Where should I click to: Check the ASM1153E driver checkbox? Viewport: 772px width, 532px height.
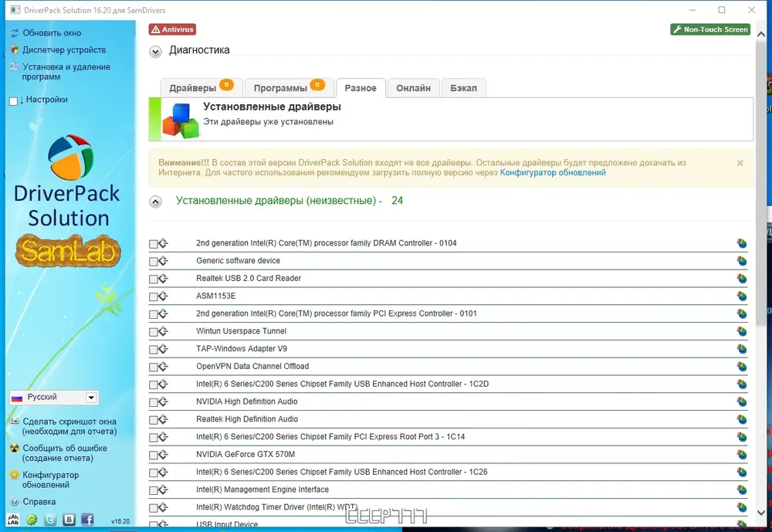coord(153,297)
